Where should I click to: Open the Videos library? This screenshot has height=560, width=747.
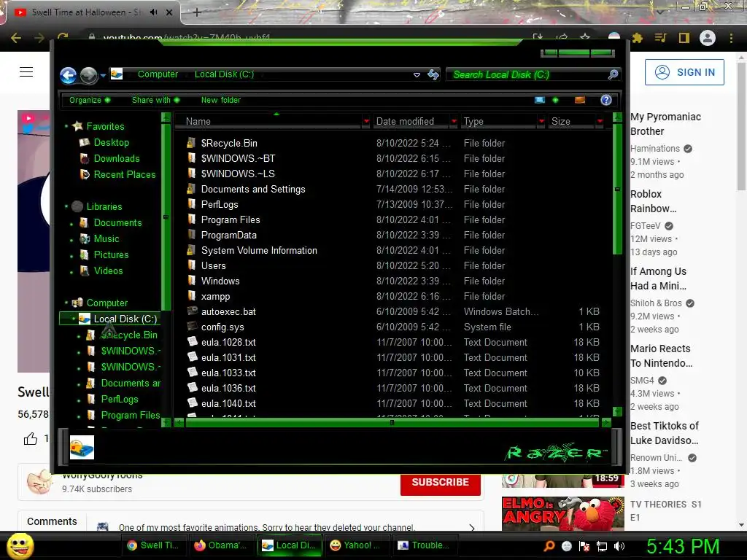108,271
